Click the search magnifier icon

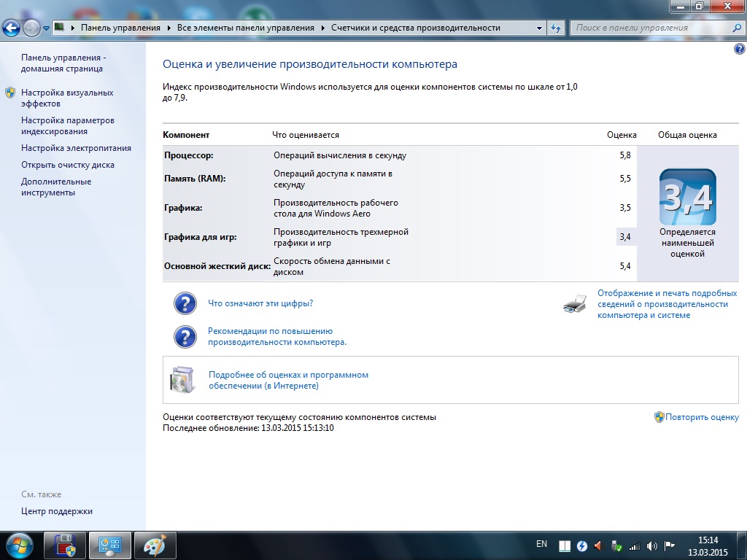[737, 28]
